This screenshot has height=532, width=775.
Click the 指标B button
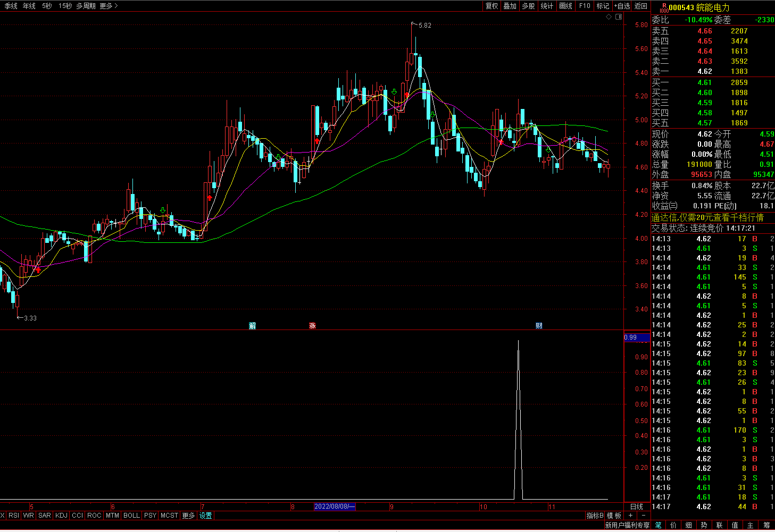tap(595, 516)
